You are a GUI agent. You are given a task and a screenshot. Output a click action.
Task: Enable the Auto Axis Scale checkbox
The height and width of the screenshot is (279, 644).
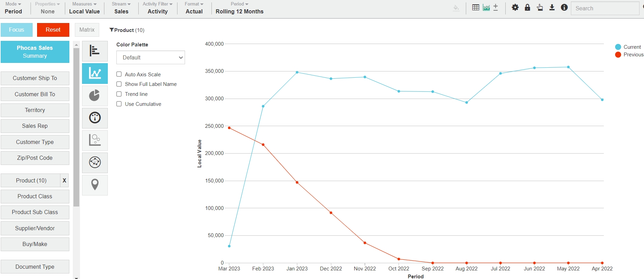119,74
